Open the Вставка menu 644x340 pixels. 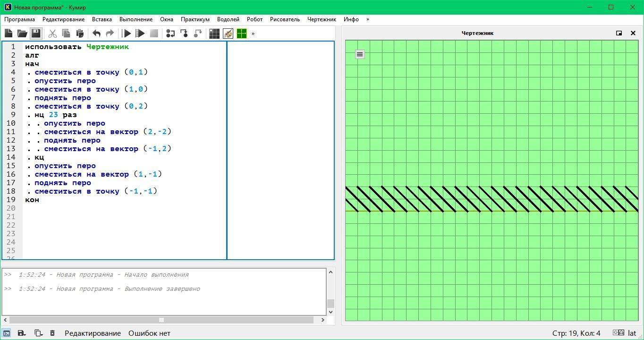102,19
